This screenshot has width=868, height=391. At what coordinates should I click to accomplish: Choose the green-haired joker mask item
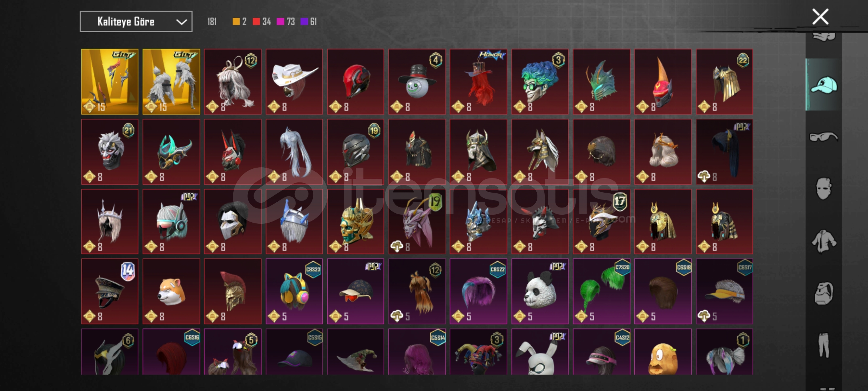point(540,82)
